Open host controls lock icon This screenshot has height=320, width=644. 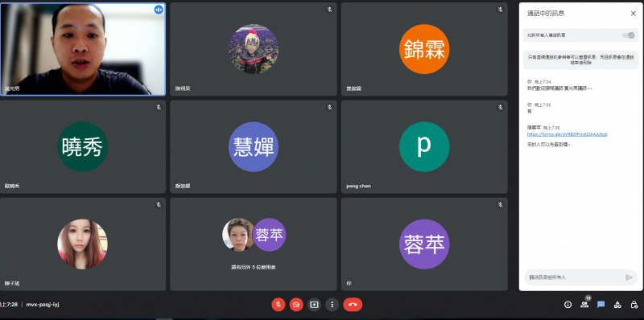coord(634,305)
